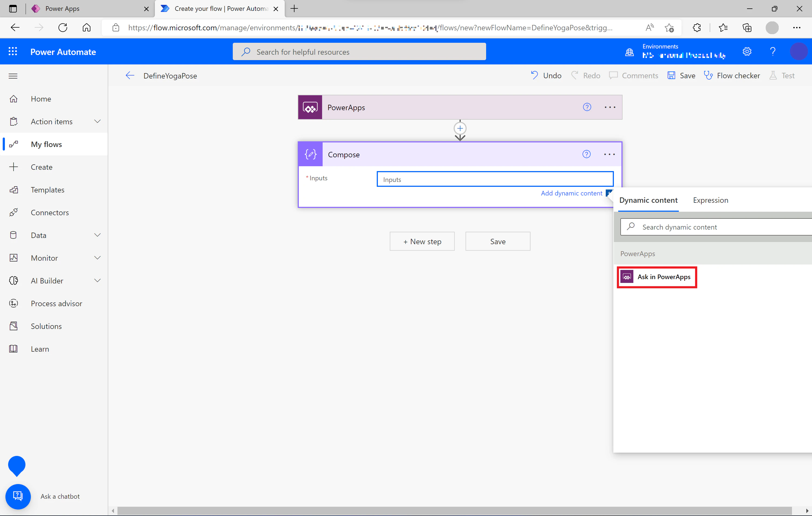Toggle the Add dynamic content panel
The image size is (812, 516).
tap(571, 193)
